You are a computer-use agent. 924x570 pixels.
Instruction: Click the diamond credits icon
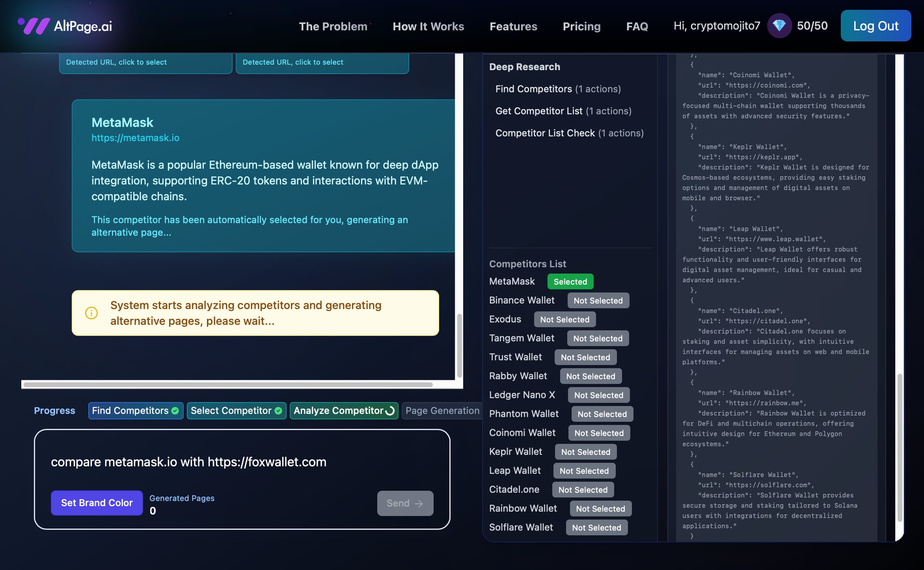(x=779, y=26)
